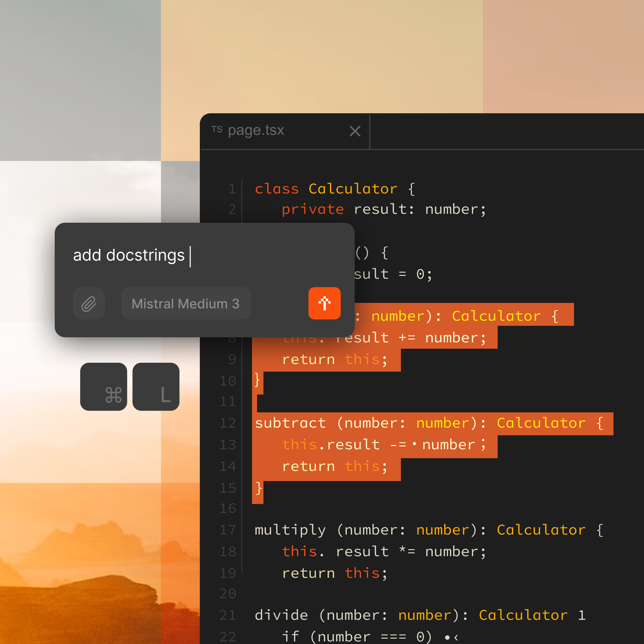This screenshot has height=644, width=644.
Task: Click the TS file type icon
Action: point(217,130)
